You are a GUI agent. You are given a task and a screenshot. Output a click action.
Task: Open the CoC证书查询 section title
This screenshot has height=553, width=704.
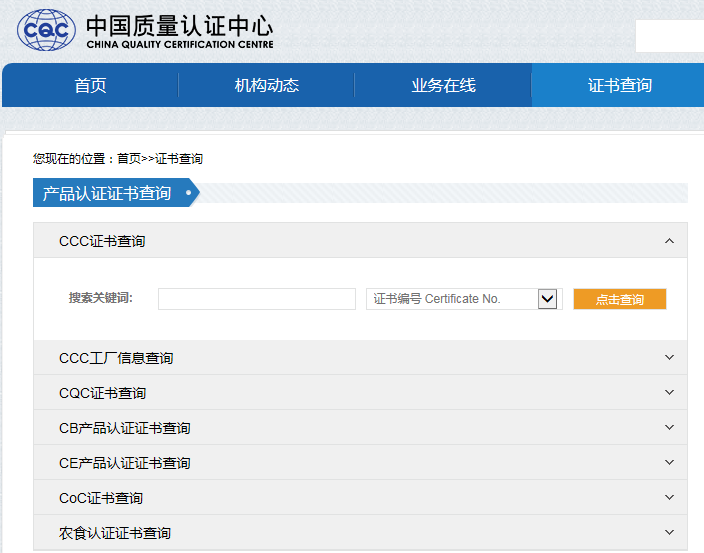point(101,498)
